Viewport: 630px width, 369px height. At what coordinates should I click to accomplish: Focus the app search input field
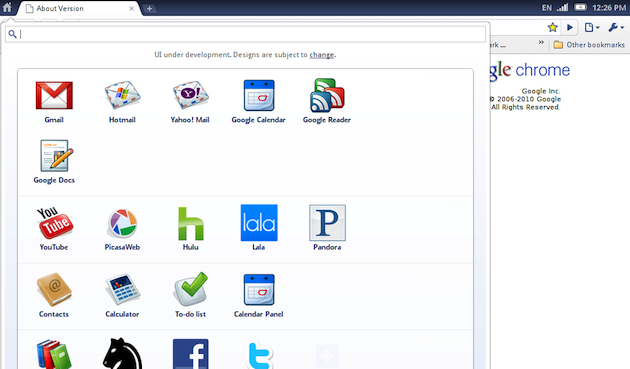(245, 34)
